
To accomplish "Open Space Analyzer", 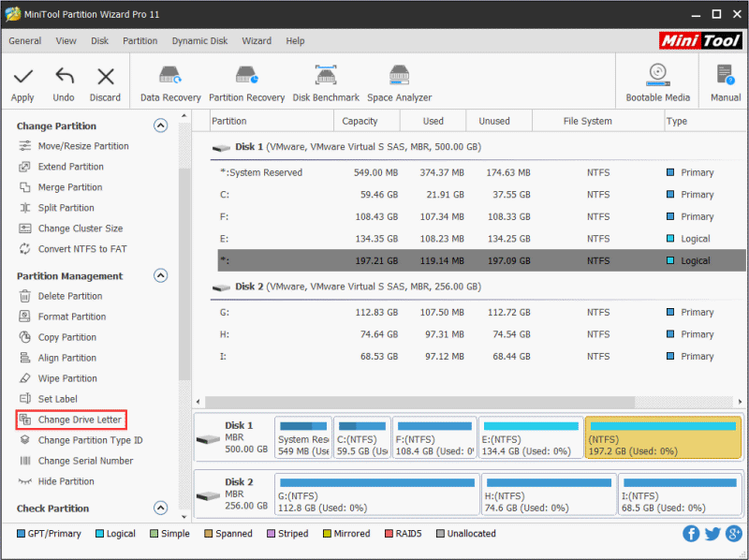I will click(x=400, y=84).
